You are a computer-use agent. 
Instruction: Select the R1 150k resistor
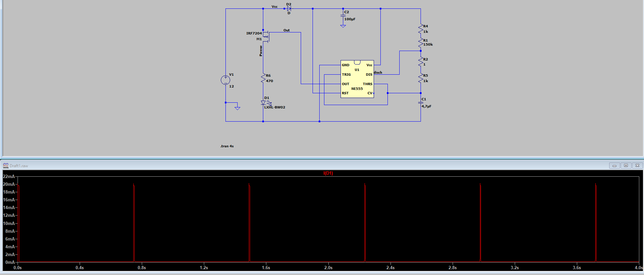421,43
